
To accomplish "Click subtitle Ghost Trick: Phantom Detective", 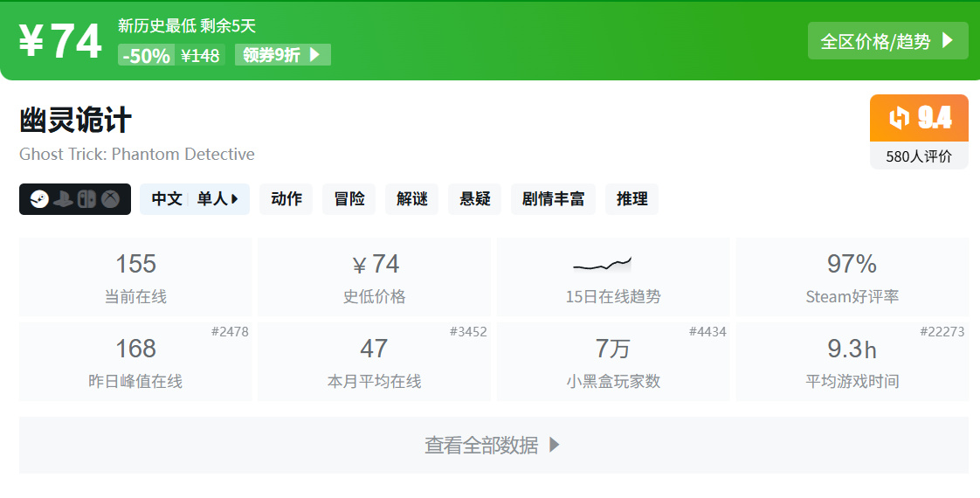I will pyautogui.click(x=137, y=155).
